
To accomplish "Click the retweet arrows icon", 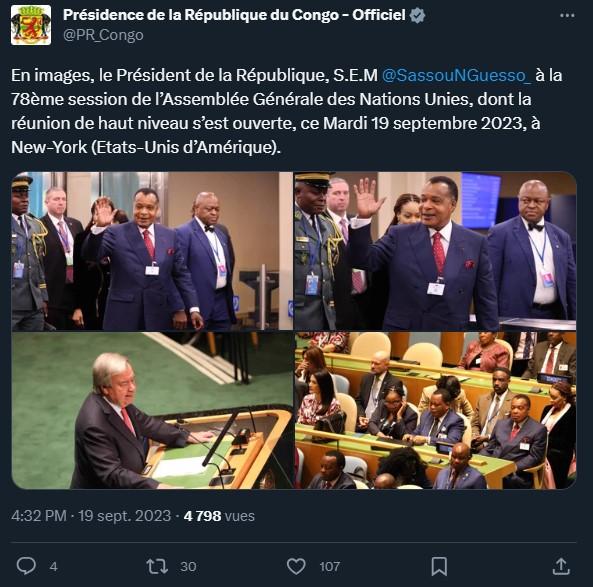I will [157, 566].
